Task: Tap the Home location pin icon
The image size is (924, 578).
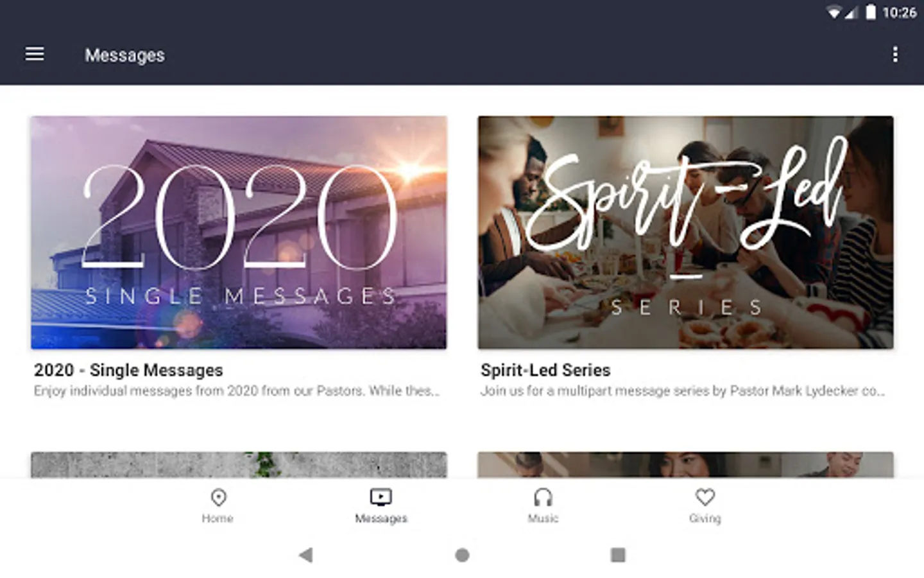Action: 218,497
